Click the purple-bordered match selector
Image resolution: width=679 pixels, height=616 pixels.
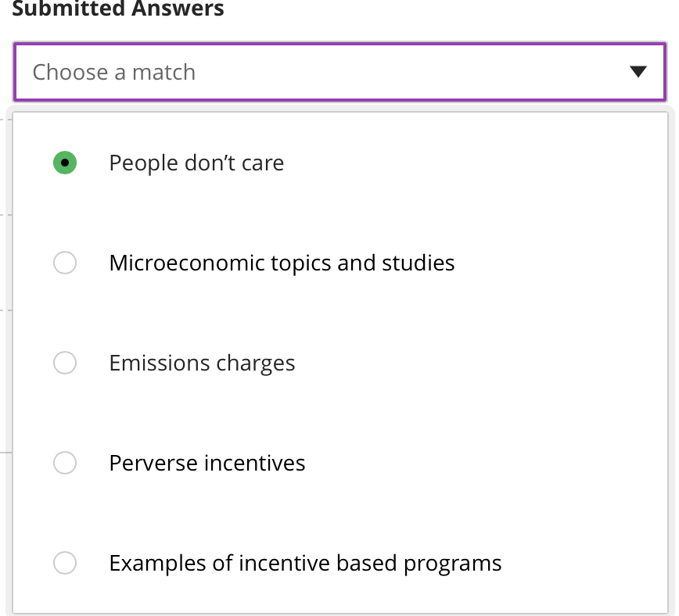pos(339,72)
